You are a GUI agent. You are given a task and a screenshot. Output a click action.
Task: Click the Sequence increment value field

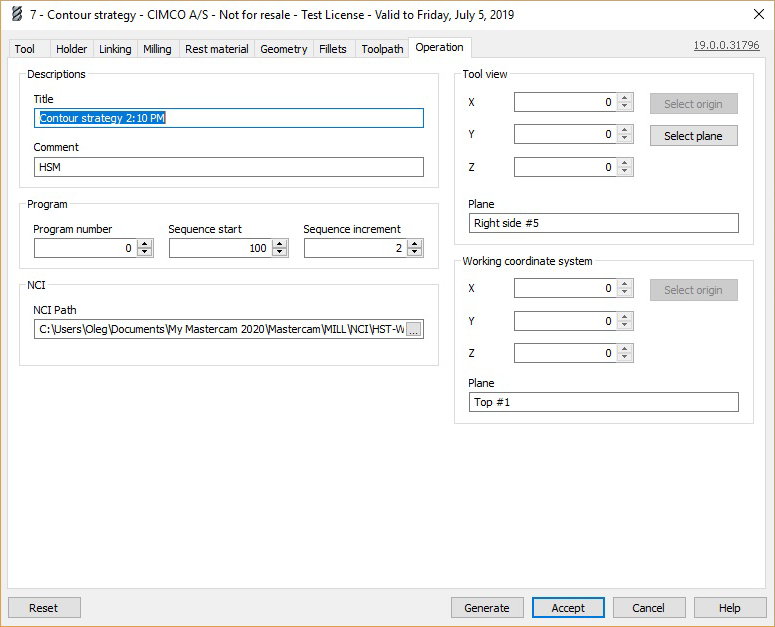point(355,248)
